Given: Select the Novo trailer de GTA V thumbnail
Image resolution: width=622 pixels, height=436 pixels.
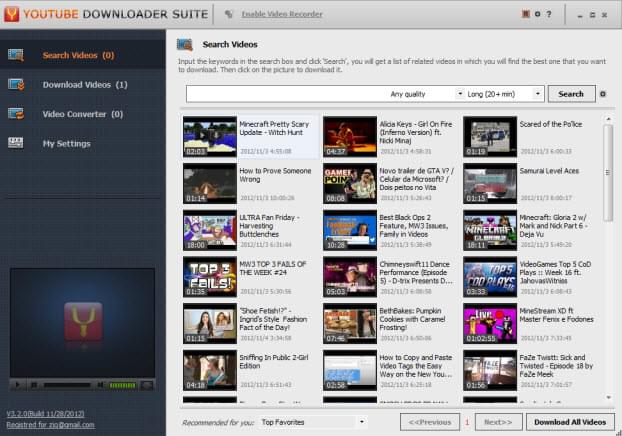Looking at the screenshot, I should (x=350, y=184).
